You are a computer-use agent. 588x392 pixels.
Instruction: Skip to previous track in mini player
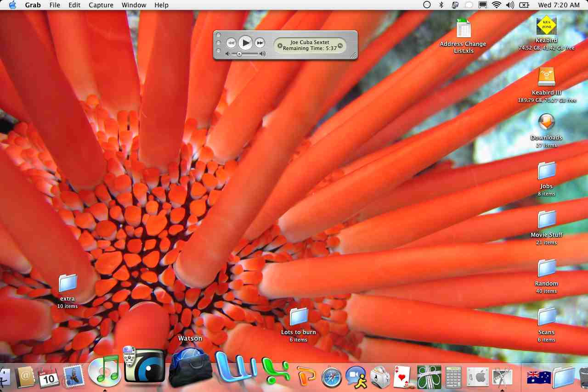(231, 43)
